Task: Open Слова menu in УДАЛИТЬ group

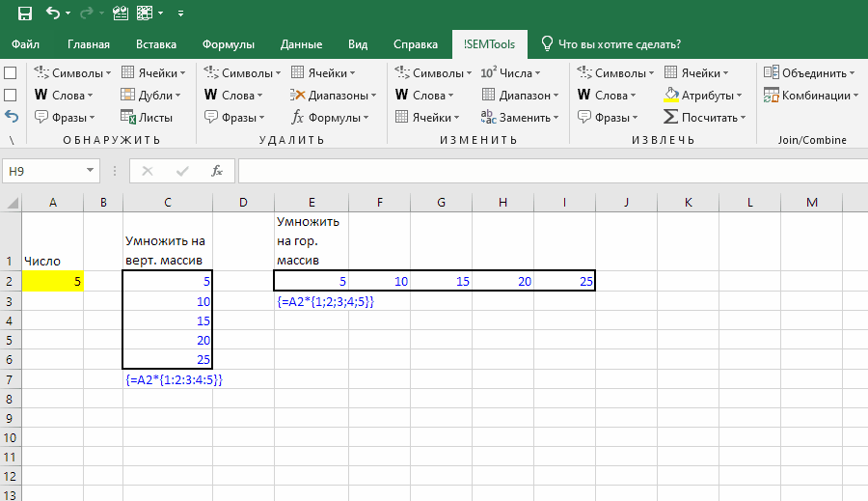Action: 233,96
